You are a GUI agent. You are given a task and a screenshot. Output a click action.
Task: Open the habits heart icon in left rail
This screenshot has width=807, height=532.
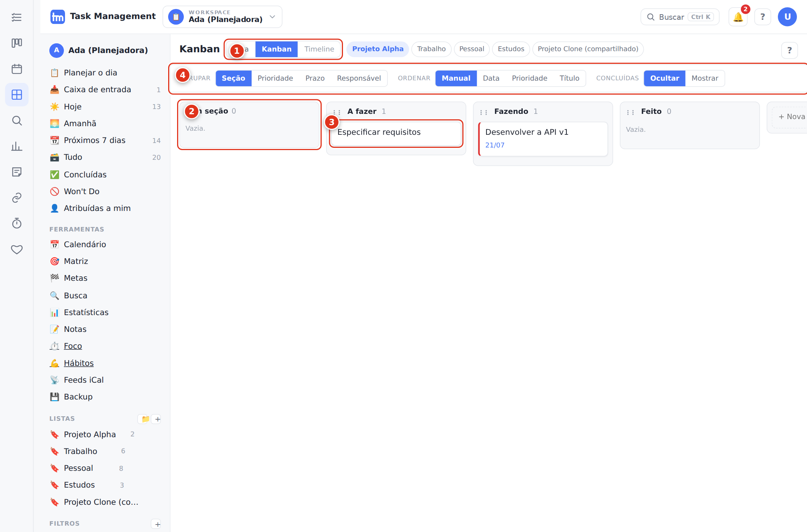coord(16,249)
